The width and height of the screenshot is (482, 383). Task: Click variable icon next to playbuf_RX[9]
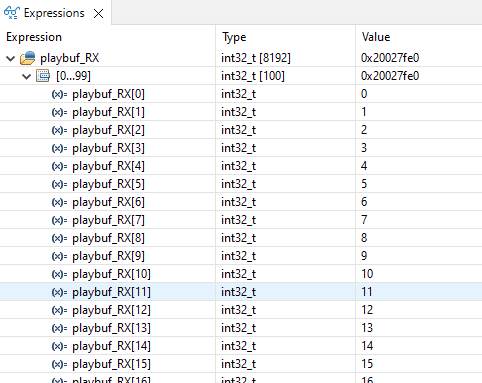coord(59,257)
